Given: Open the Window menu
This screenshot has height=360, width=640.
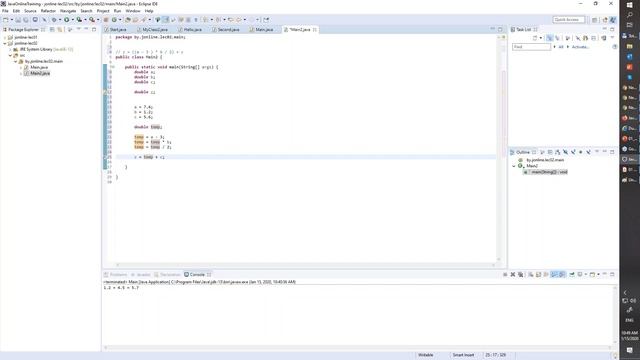Looking at the screenshot, I should (133, 11).
